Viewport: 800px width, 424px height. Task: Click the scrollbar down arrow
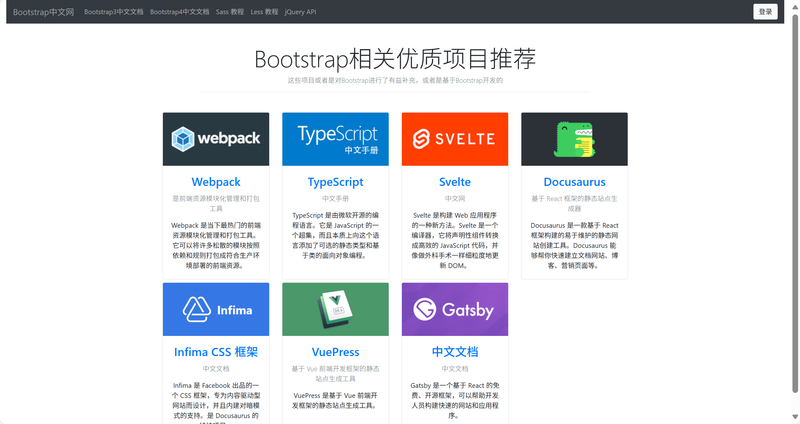pyautogui.click(x=795, y=417)
